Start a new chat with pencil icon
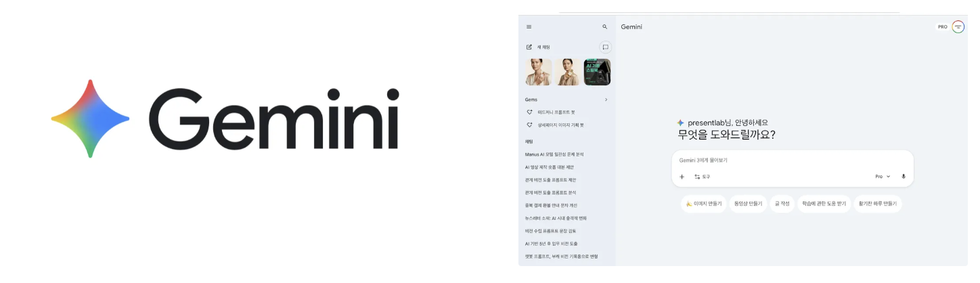This screenshot has width=980, height=283. pos(539,47)
